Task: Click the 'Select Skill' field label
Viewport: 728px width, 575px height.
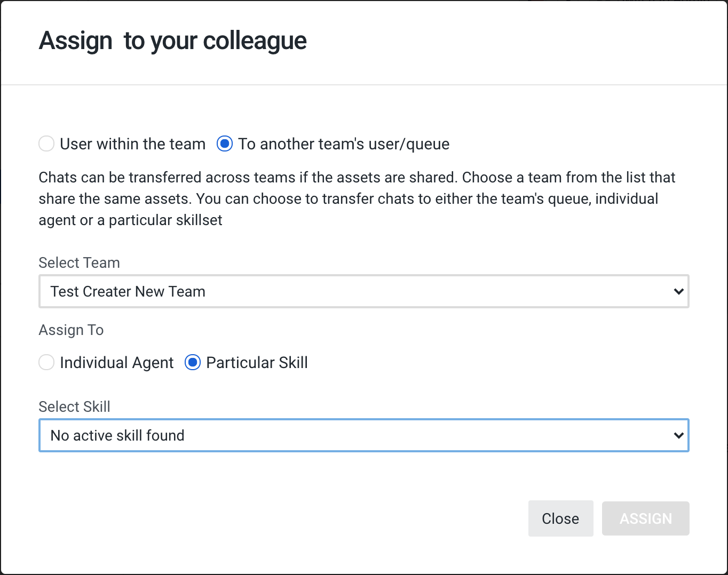Action: coord(74,406)
